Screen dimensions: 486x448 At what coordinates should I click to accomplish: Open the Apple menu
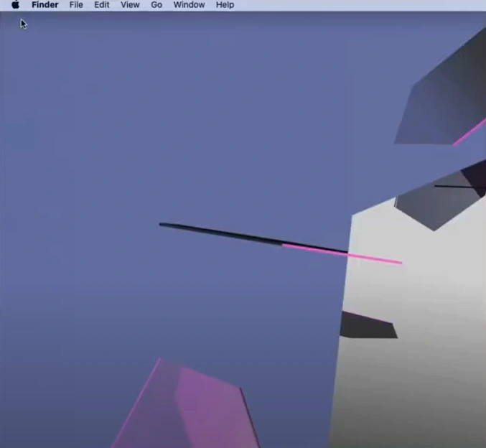pyautogui.click(x=15, y=5)
